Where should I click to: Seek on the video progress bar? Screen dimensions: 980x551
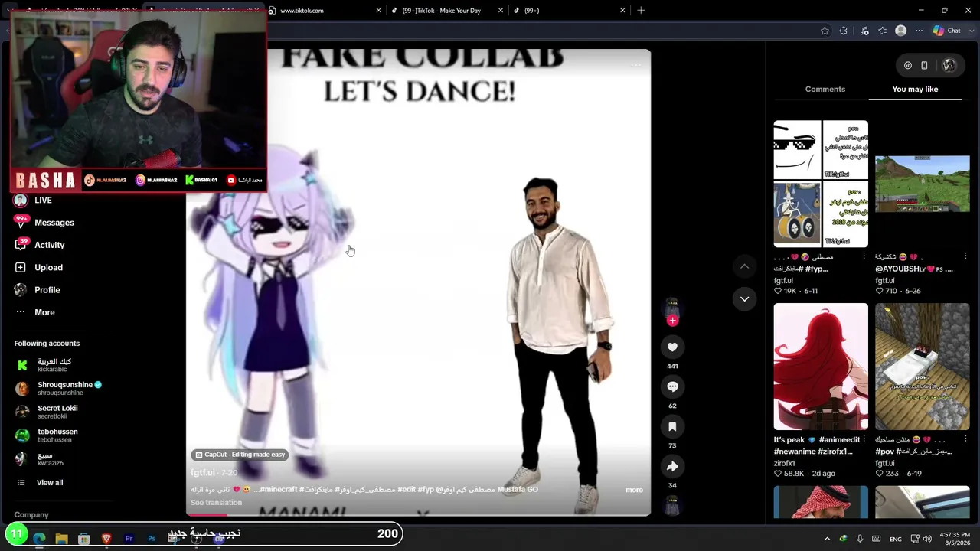click(419, 515)
